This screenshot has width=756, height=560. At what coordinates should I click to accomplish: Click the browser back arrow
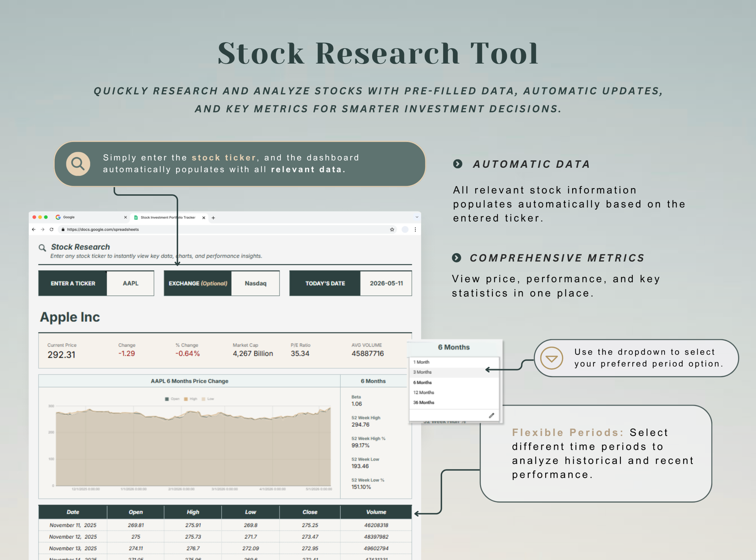click(x=34, y=230)
